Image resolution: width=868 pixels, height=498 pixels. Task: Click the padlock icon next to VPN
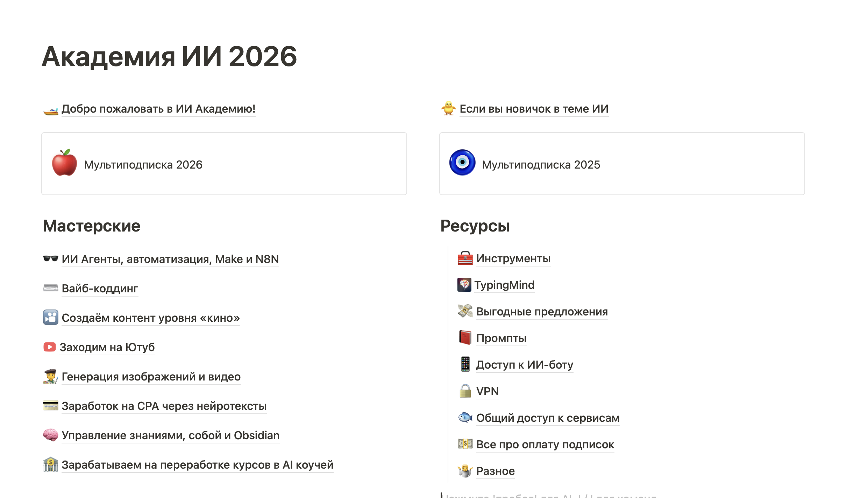click(x=465, y=391)
